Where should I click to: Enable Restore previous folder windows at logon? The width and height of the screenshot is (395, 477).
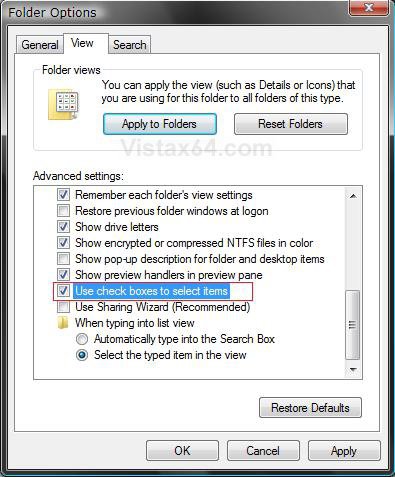point(63,211)
